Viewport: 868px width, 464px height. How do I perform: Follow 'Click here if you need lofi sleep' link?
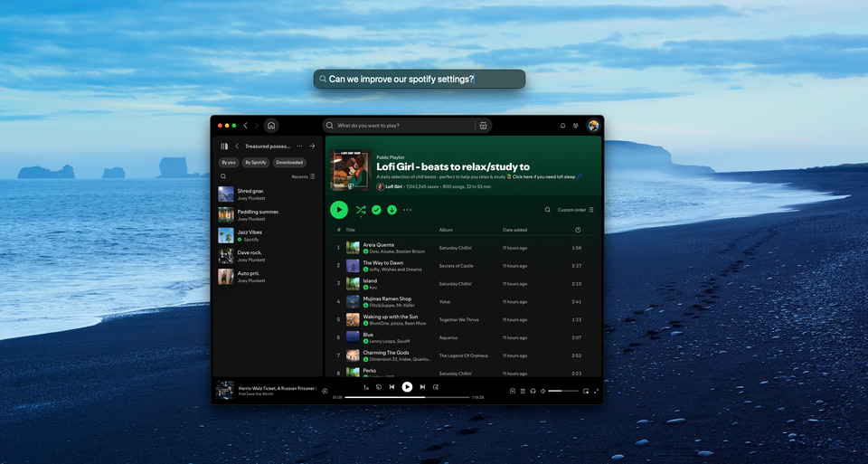click(x=543, y=176)
